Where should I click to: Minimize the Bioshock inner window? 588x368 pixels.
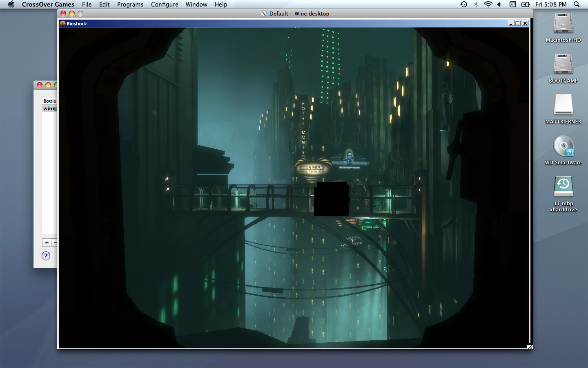tap(510, 23)
